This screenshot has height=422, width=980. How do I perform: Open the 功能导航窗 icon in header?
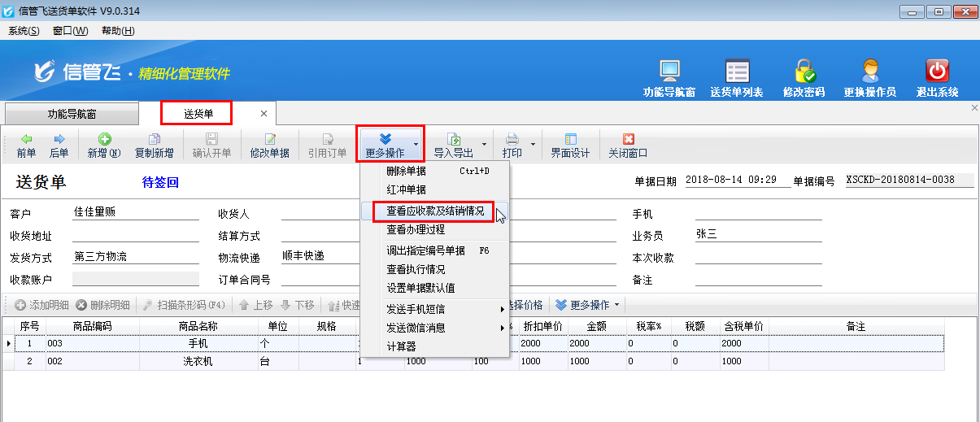click(669, 72)
